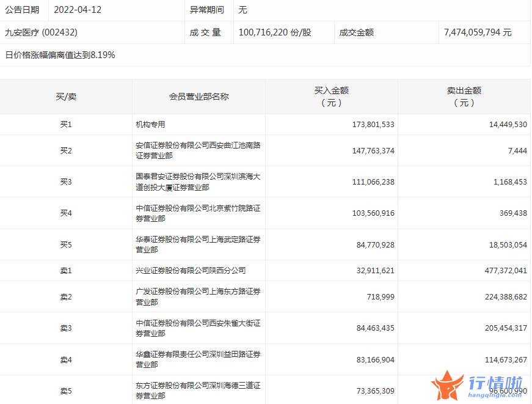Screen dimensions: 532x404
Task: Click 中信证券西安朱雀大街证券营业部 entry
Action: coord(198,328)
